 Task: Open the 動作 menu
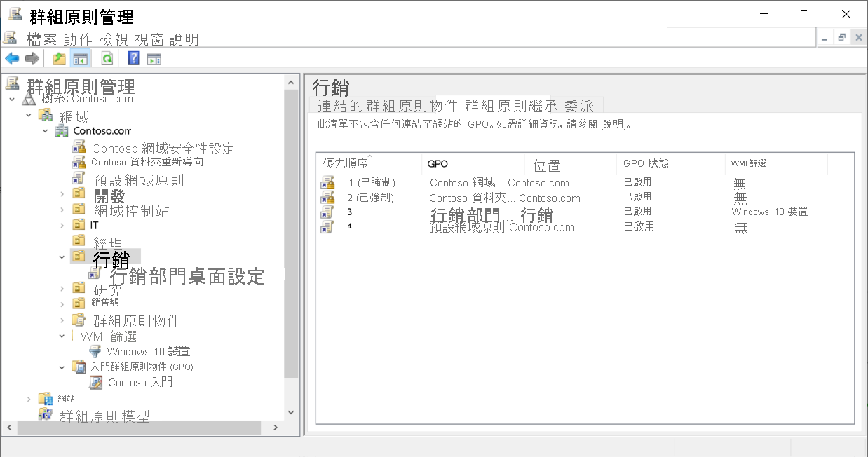[77, 39]
